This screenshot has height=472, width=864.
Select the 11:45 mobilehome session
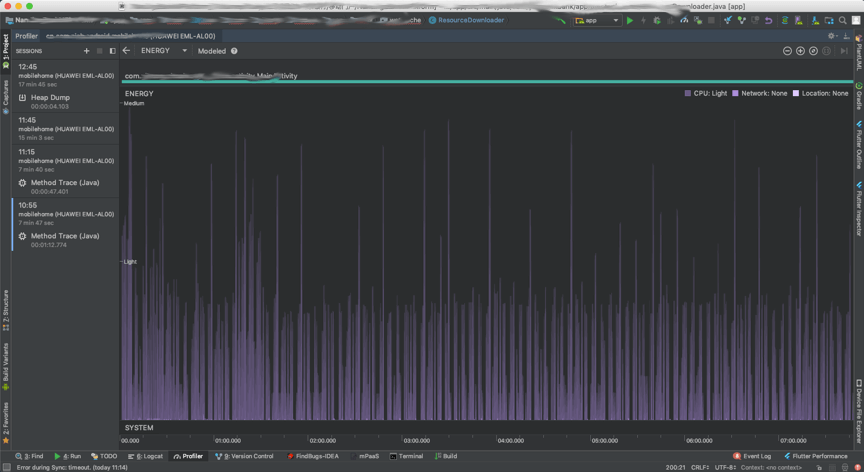pyautogui.click(x=65, y=128)
